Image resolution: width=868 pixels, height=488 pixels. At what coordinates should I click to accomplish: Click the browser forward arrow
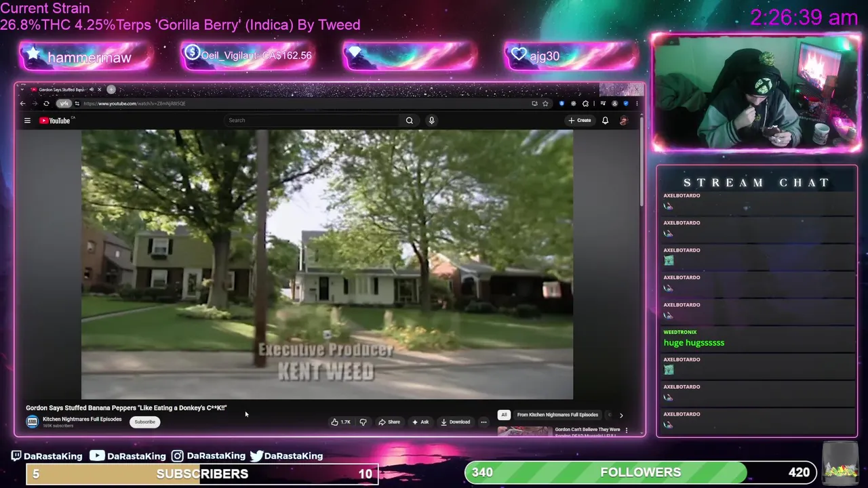pos(35,104)
